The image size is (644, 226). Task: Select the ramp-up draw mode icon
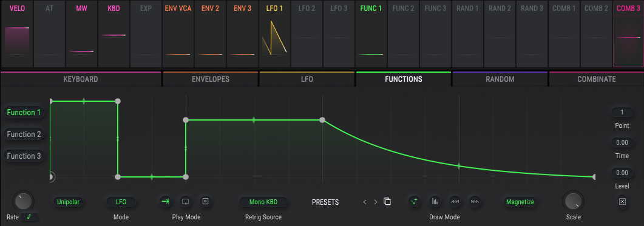455,201
